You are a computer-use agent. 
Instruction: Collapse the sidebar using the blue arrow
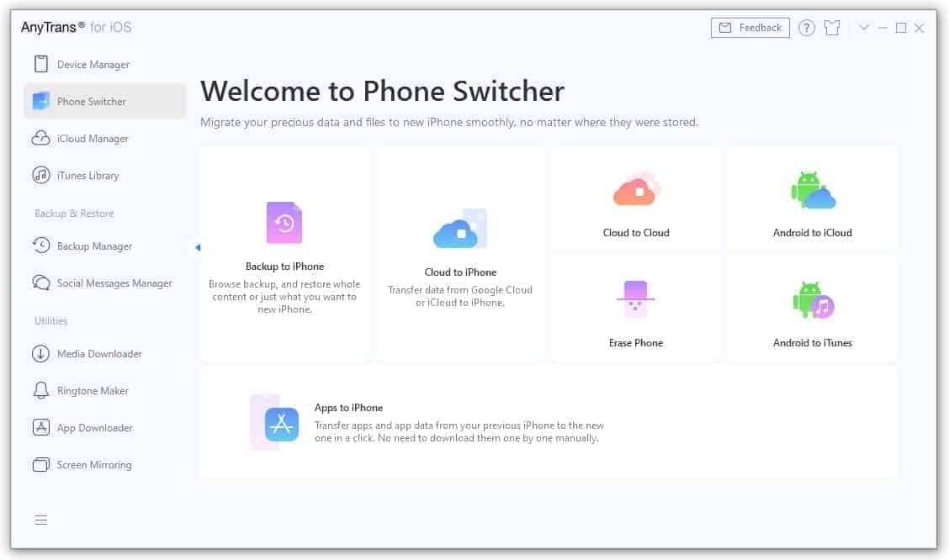[197, 247]
